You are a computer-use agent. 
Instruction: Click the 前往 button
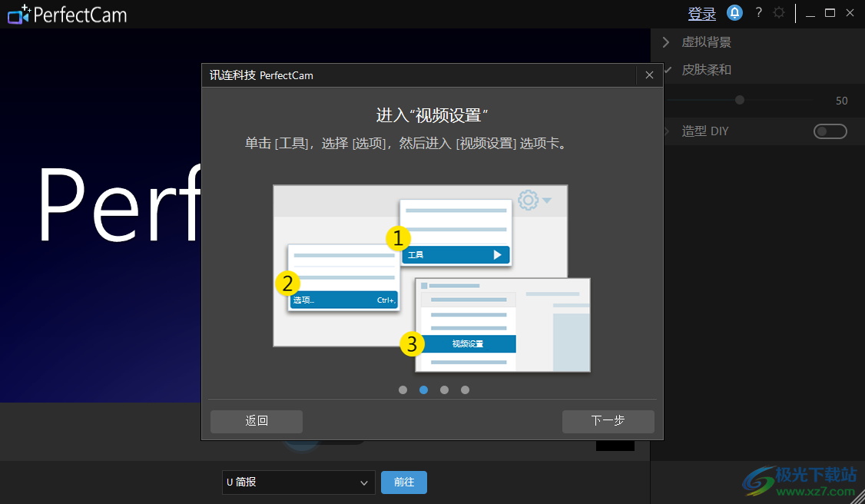[404, 482]
